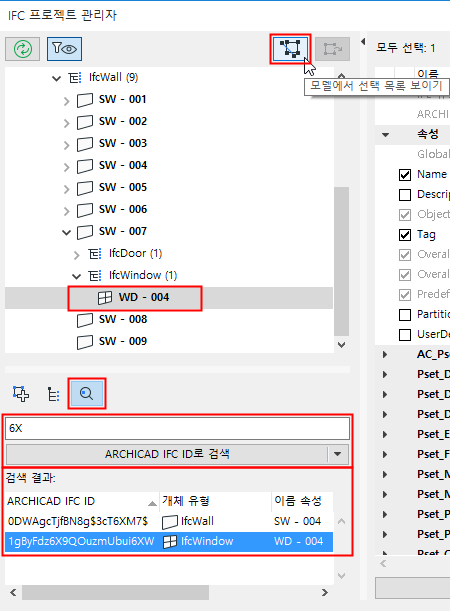The height and width of the screenshot is (611, 450).
Task: Open the ARCHICAD IFC ID search dropdown arrow
Action: point(337,454)
